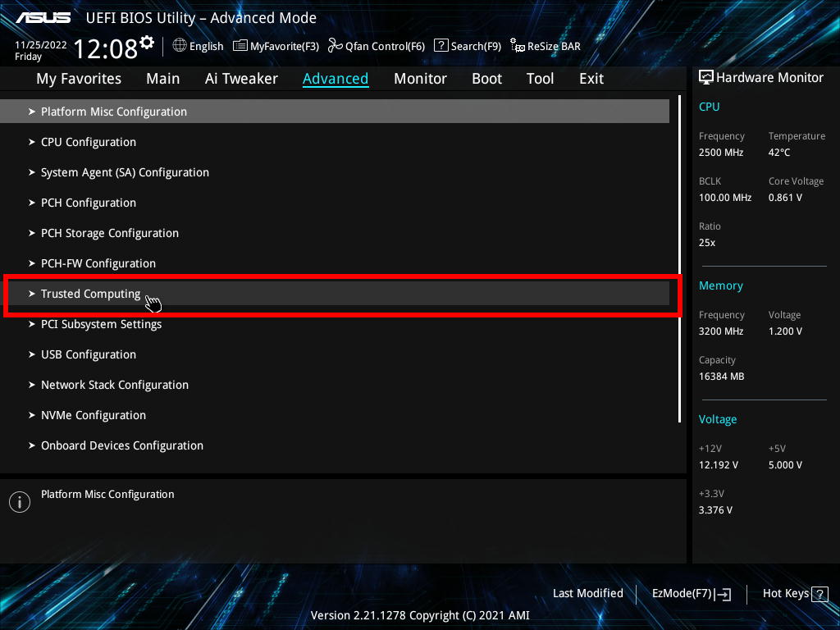
Task: Expand the CPU Configuration arrow
Action: [32, 142]
